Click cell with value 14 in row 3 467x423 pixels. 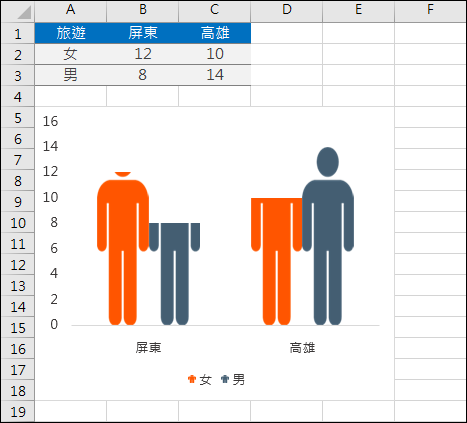215,75
